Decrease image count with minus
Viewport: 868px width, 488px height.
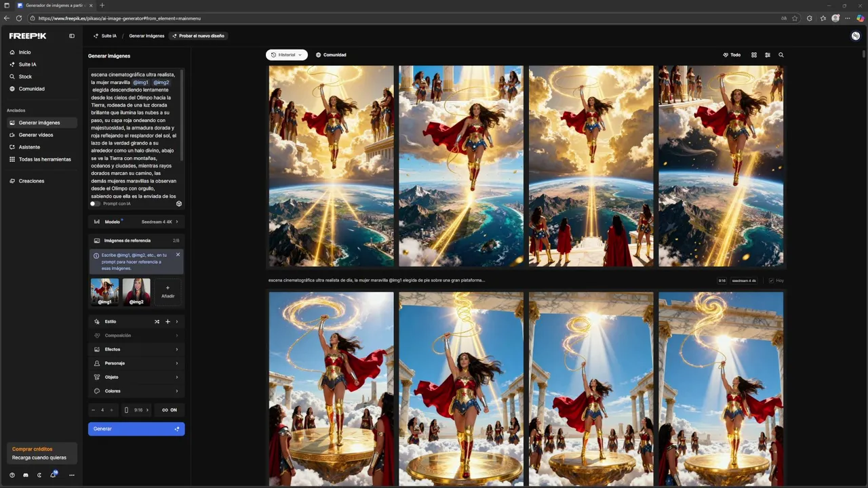click(94, 410)
